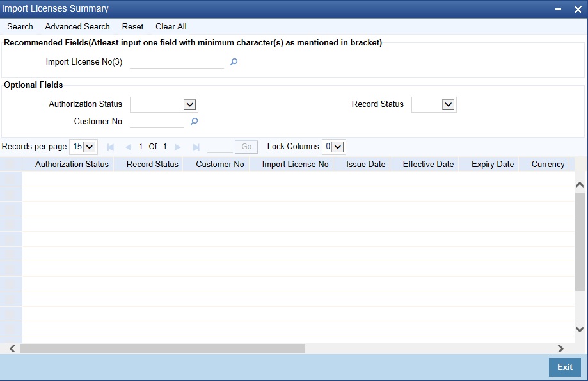Click the Authorization Status column header
Image resolution: width=588 pixels, height=381 pixels.
68,165
